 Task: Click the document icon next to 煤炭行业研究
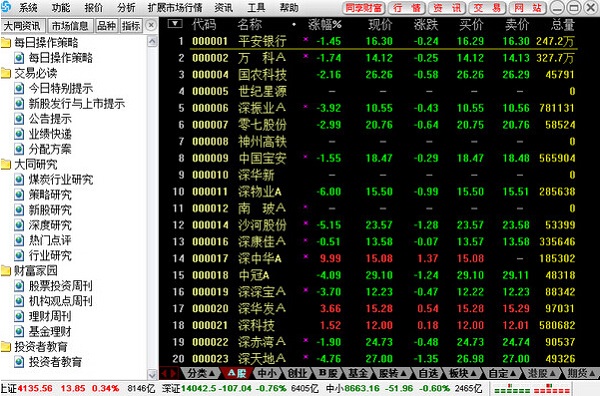[x=19, y=179]
